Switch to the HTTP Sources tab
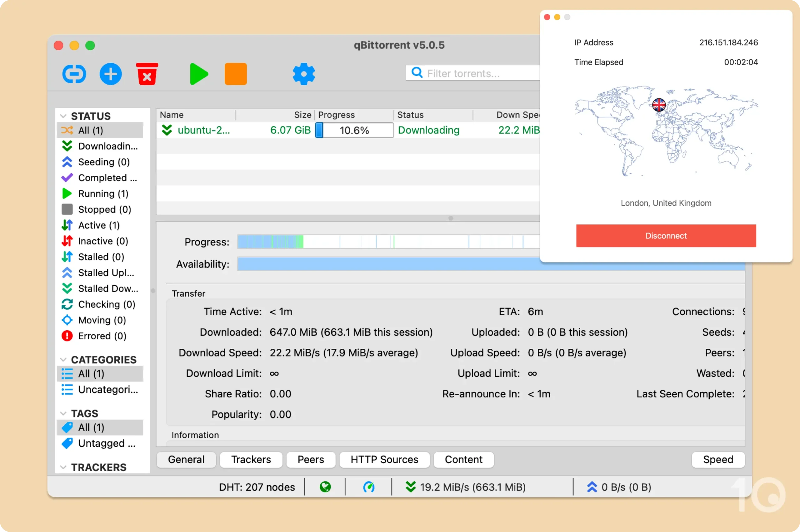The width and height of the screenshot is (800, 532). [x=384, y=460]
